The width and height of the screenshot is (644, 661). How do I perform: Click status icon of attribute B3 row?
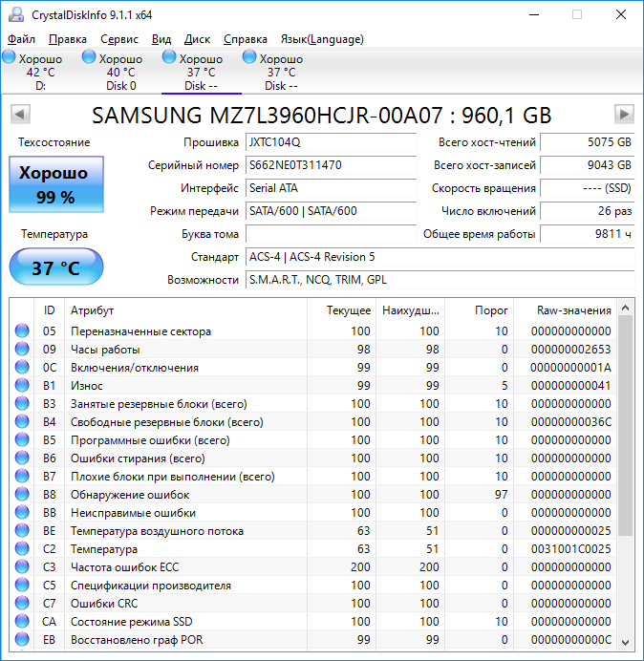click(22, 403)
